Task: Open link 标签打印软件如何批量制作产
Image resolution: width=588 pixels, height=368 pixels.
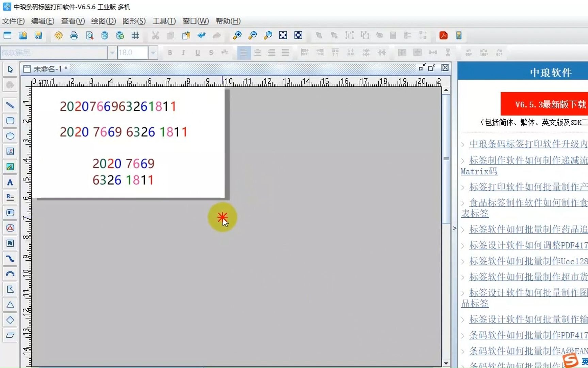Action: coord(528,187)
